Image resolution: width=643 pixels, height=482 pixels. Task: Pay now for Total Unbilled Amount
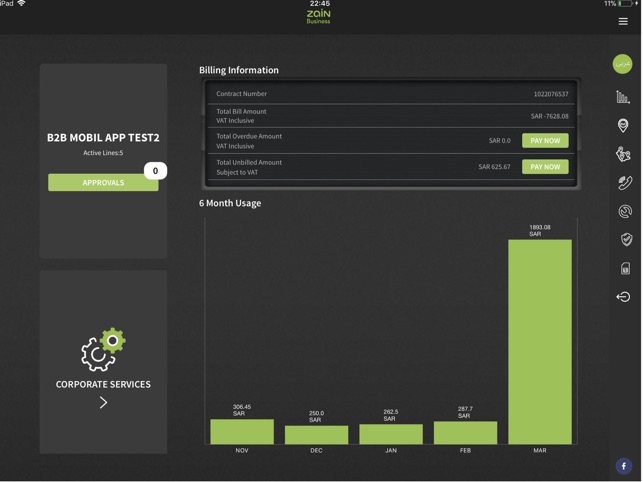tap(545, 167)
